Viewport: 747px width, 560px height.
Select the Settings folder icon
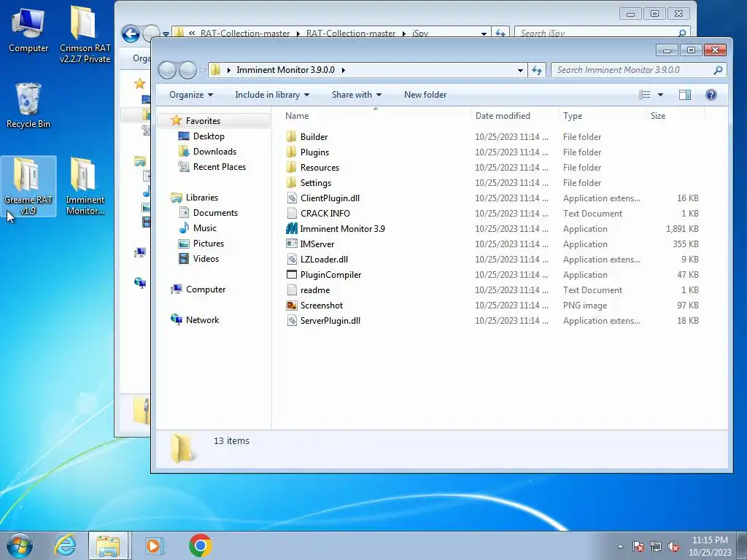pyautogui.click(x=292, y=182)
